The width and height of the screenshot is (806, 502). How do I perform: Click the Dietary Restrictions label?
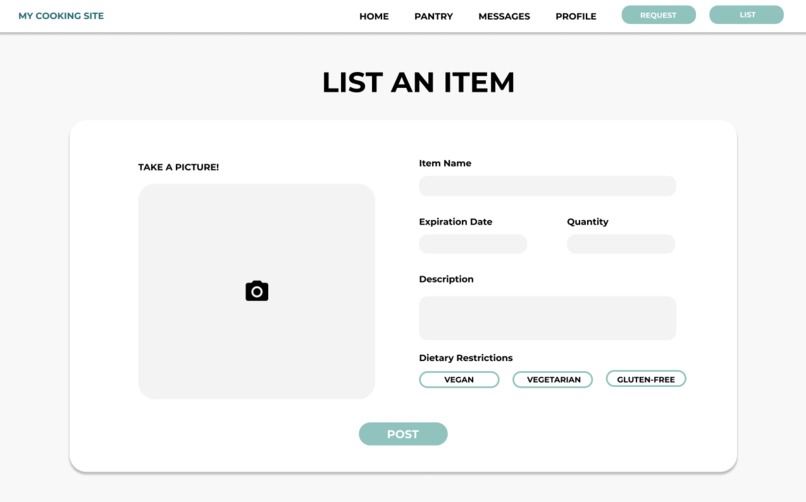[466, 358]
